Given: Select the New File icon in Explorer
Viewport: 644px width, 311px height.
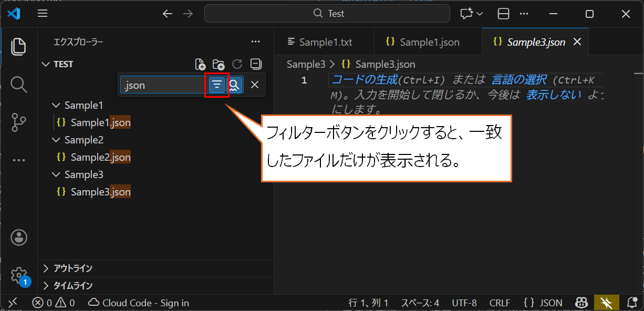Looking at the screenshot, I should (201, 64).
